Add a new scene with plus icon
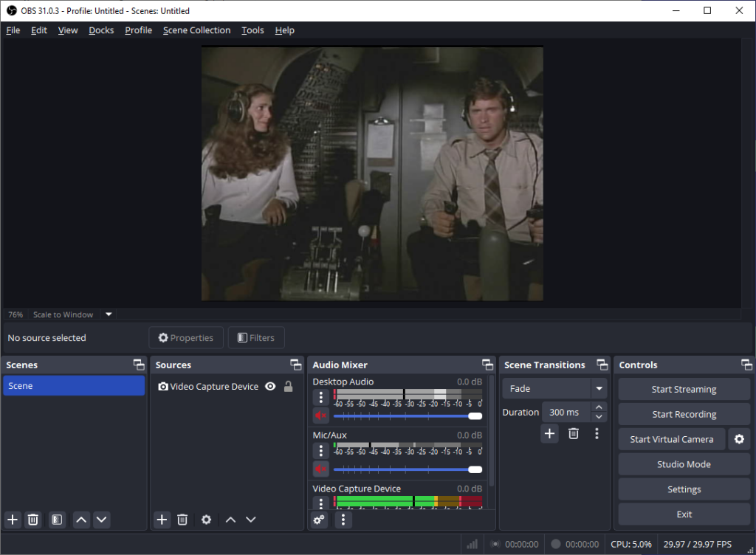Image resolution: width=756 pixels, height=555 pixels. 13,520
